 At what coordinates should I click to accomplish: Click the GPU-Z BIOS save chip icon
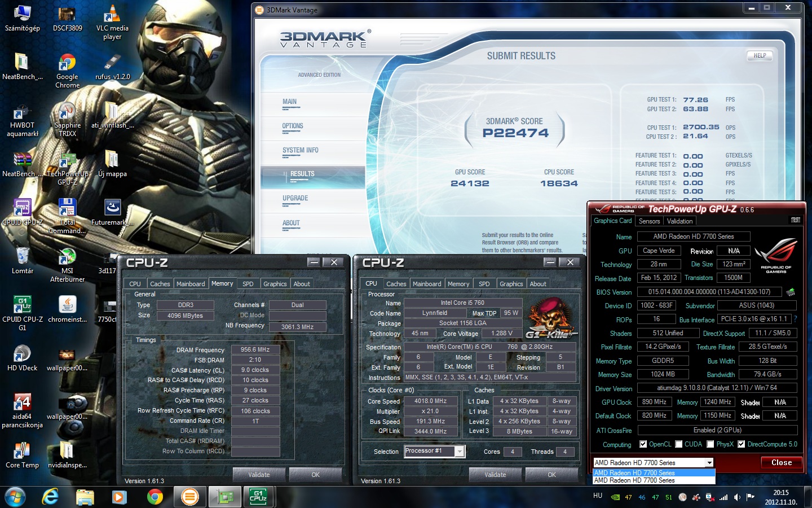pyautogui.click(x=791, y=292)
